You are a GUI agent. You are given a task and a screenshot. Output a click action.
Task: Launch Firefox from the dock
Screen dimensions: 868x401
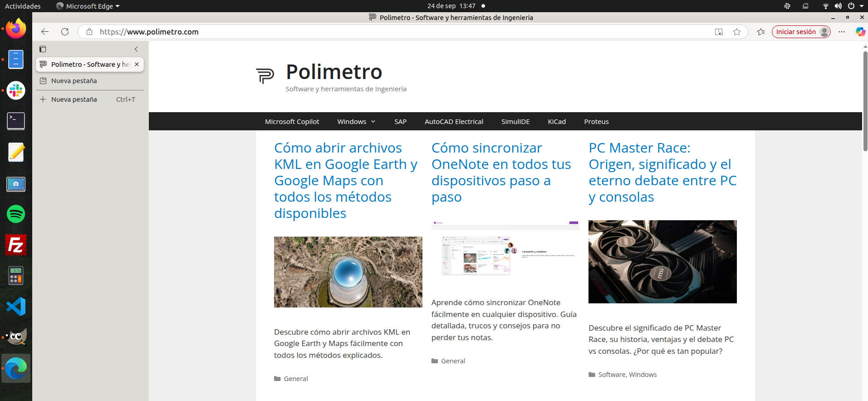(x=16, y=29)
